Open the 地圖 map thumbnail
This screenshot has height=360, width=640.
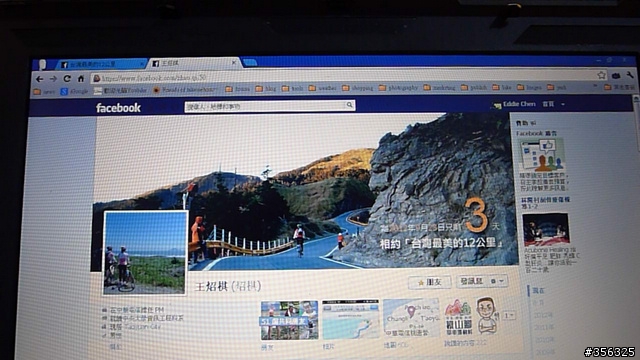tap(411, 318)
